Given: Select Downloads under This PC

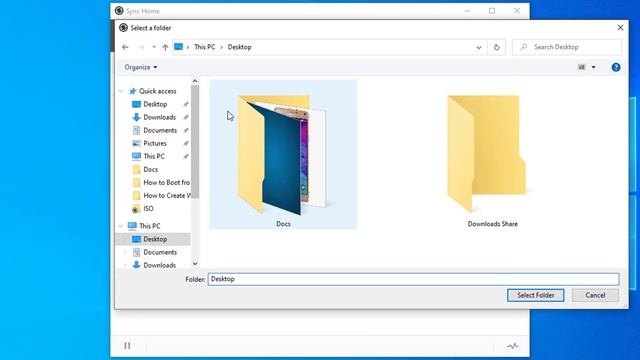Looking at the screenshot, I should click(160, 265).
